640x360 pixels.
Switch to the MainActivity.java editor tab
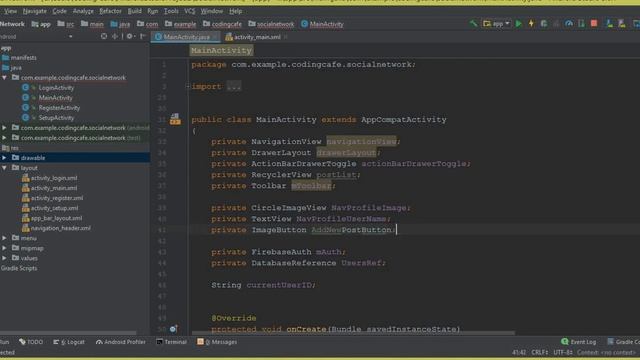pyautogui.click(x=186, y=37)
